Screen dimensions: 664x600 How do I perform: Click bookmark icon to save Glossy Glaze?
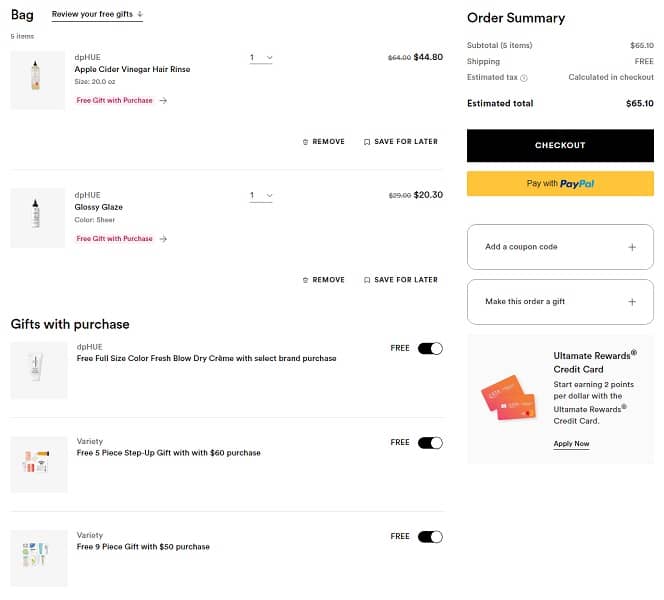click(367, 280)
